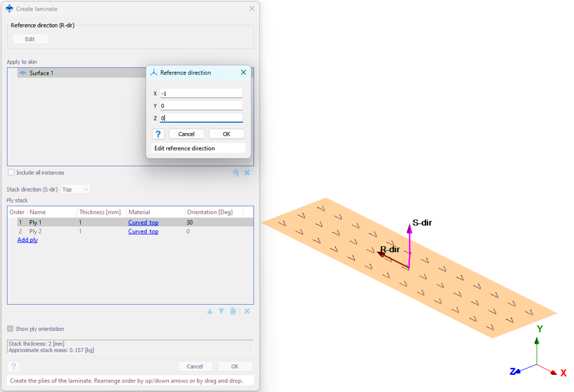Toggle Show ply orientation checkbox

pyautogui.click(x=10, y=329)
